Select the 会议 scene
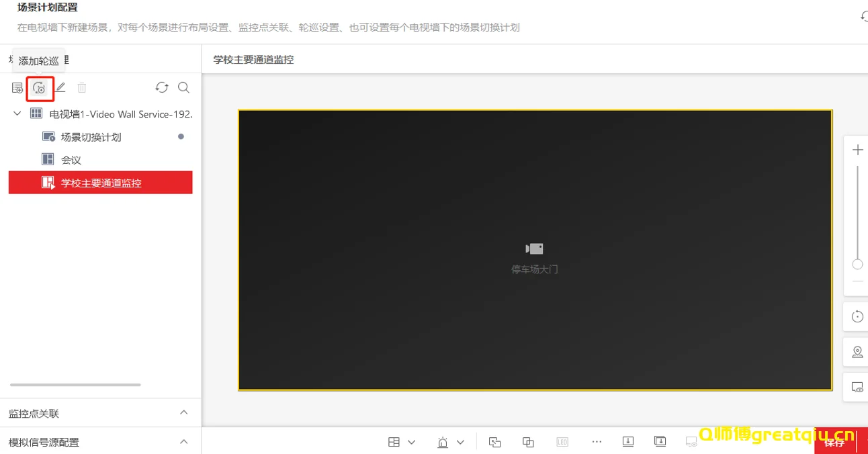 coord(71,160)
